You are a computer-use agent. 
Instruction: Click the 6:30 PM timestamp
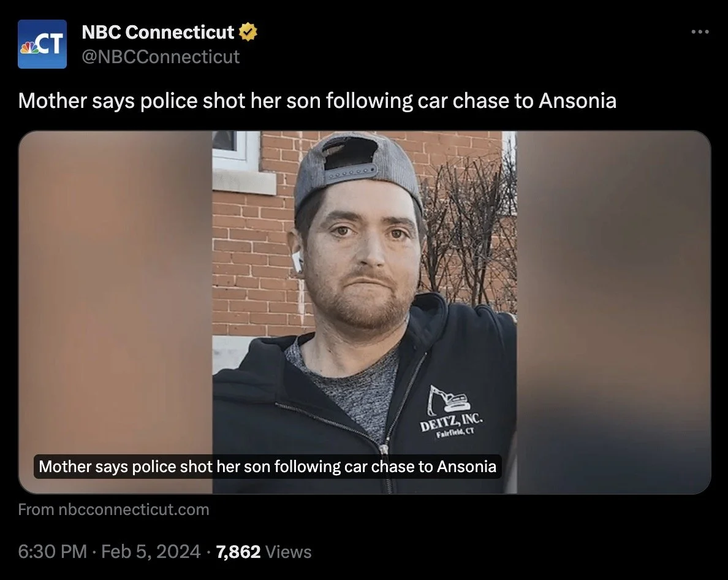(53, 552)
